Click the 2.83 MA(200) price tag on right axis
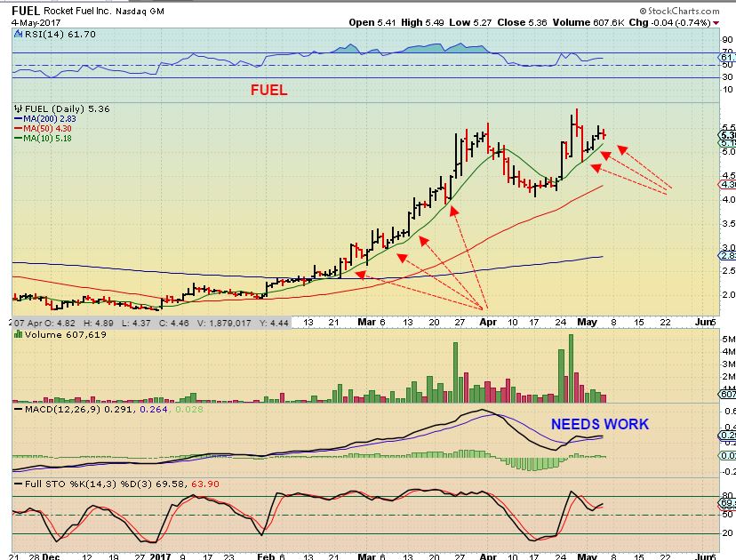736x560 pixels. click(x=727, y=255)
